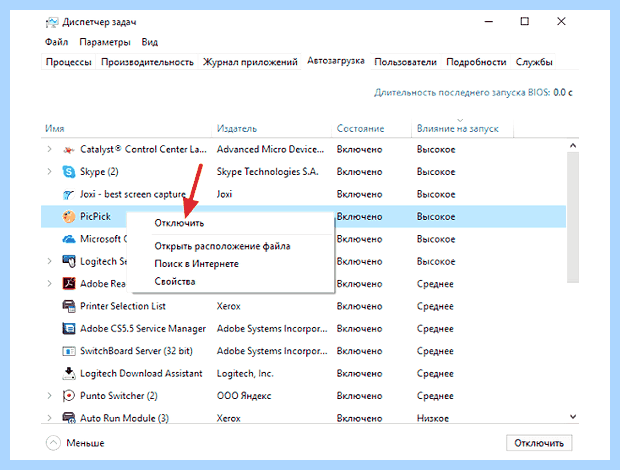620x470 pixels.
Task: Click the Joxi screen capture icon
Action: tap(69, 194)
